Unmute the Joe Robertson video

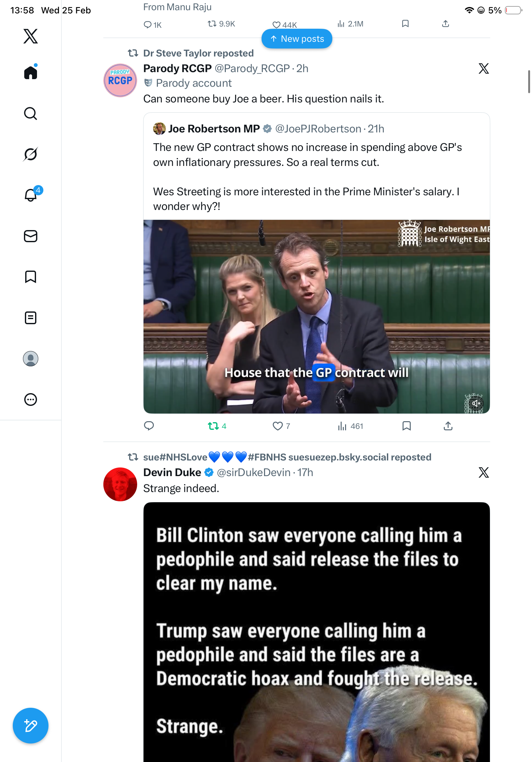[x=476, y=403]
